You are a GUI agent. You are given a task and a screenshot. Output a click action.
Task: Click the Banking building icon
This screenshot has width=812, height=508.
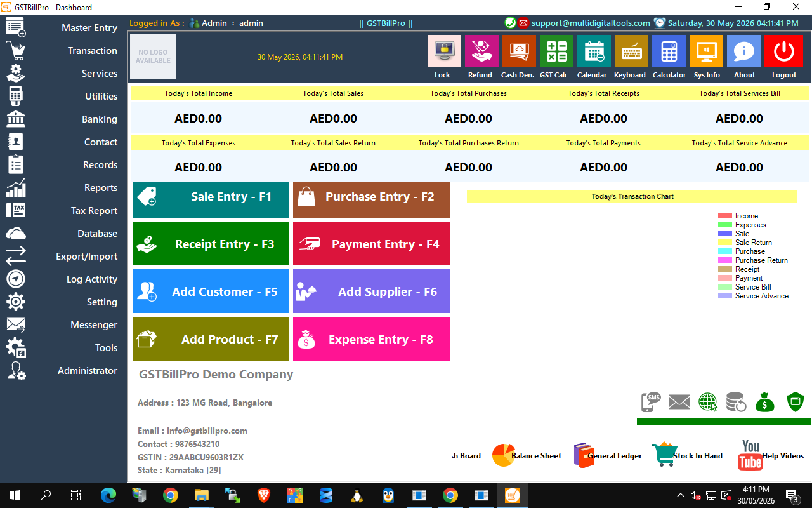tap(15, 119)
